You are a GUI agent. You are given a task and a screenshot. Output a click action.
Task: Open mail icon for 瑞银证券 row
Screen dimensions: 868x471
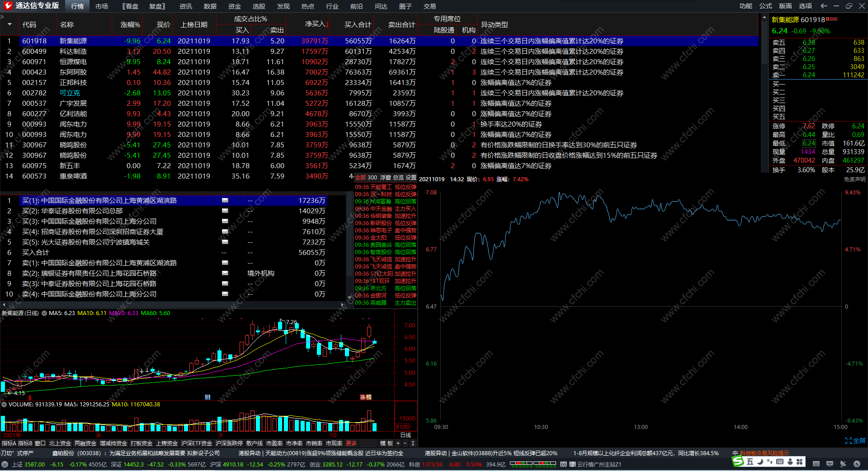click(x=225, y=273)
